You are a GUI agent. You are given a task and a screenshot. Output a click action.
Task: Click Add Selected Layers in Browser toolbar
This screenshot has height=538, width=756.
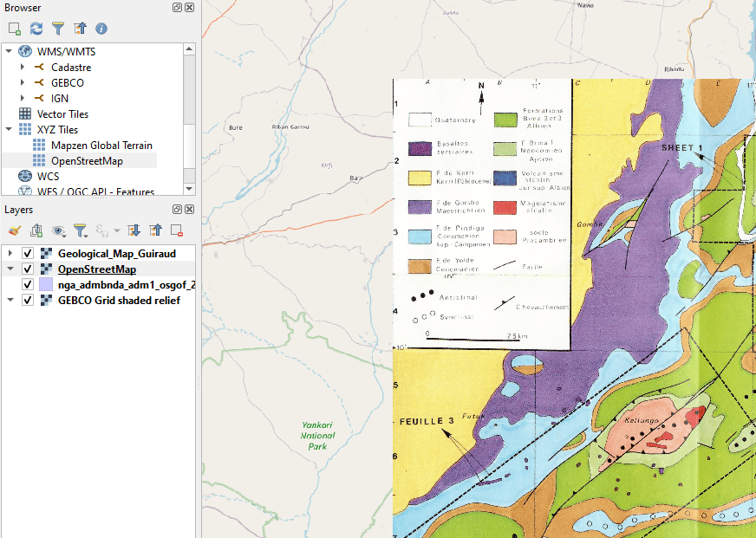[x=14, y=29]
